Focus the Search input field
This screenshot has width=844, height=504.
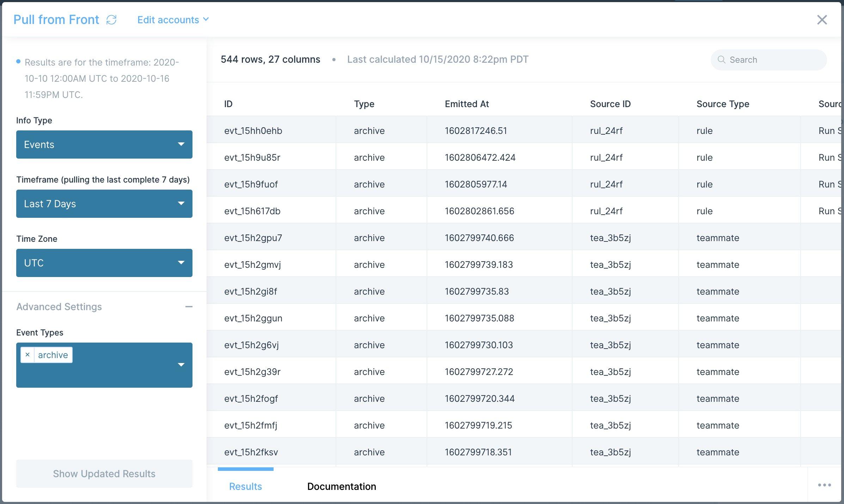click(x=769, y=60)
